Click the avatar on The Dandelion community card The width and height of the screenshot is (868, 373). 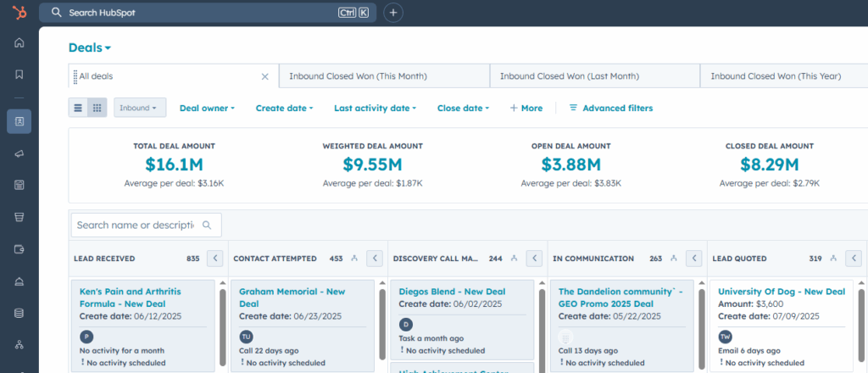pyautogui.click(x=565, y=337)
